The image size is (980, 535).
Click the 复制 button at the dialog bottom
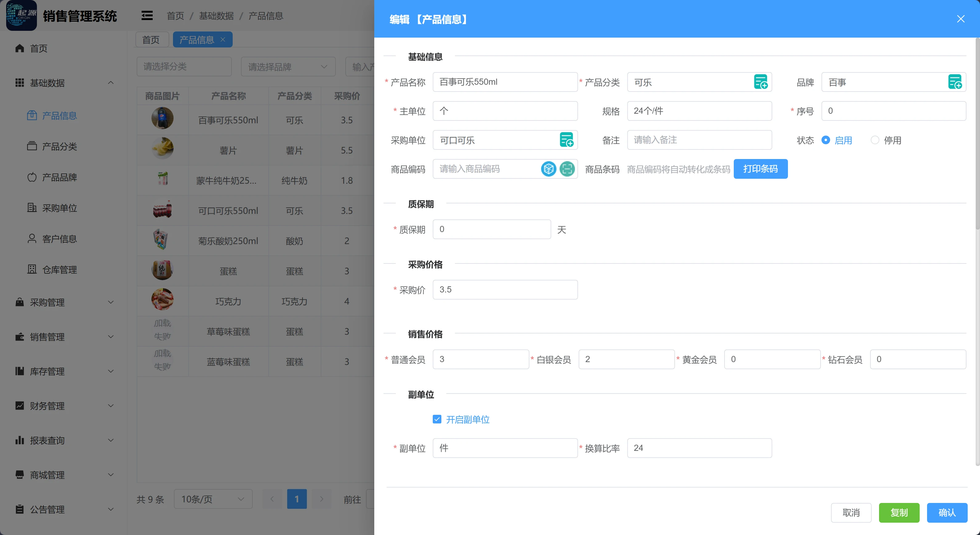[899, 513]
